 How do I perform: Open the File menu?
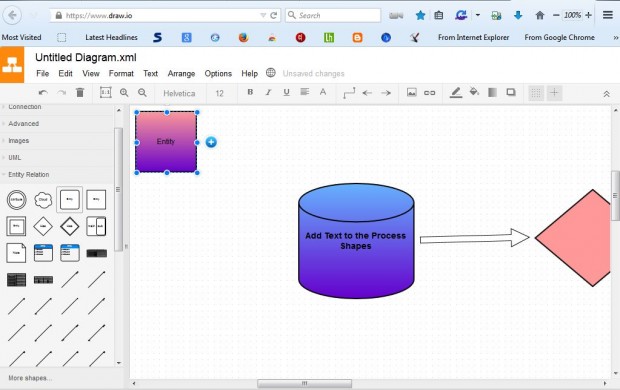coord(42,73)
